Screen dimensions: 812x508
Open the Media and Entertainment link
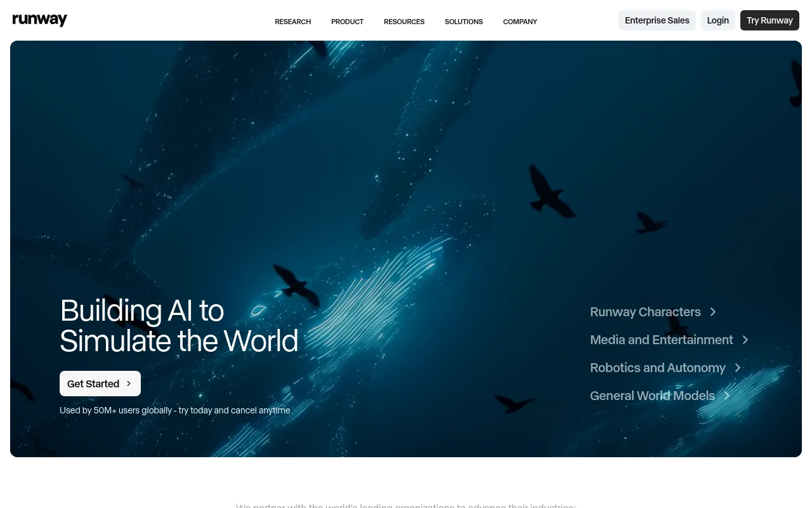pos(669,340)
